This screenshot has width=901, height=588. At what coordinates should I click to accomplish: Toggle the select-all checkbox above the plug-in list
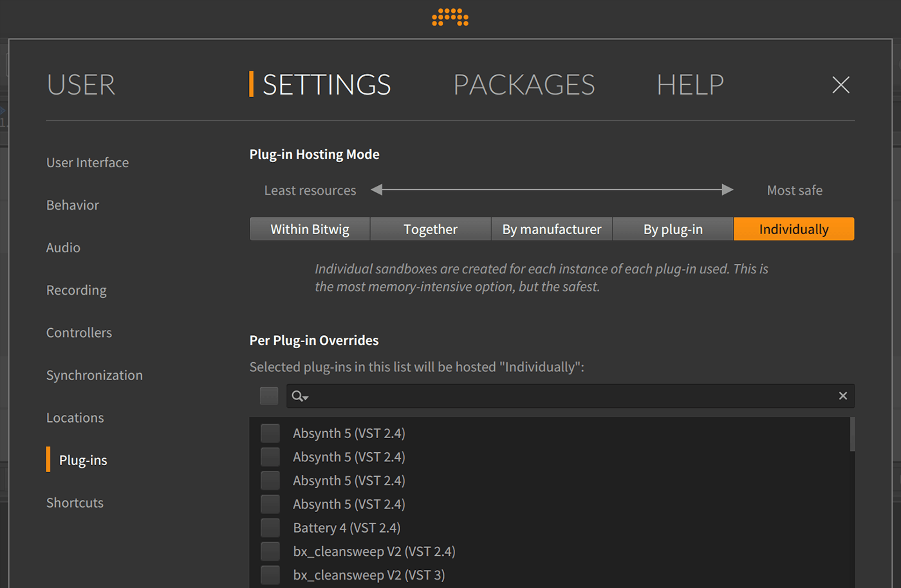pyautogui.click(x=268, y=396)
